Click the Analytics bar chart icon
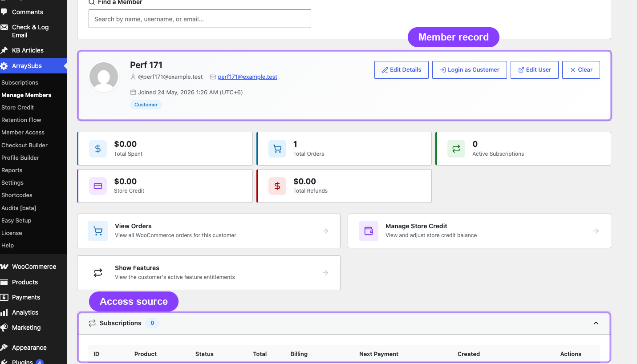637x364 pixels. click(x=4, y=312)
